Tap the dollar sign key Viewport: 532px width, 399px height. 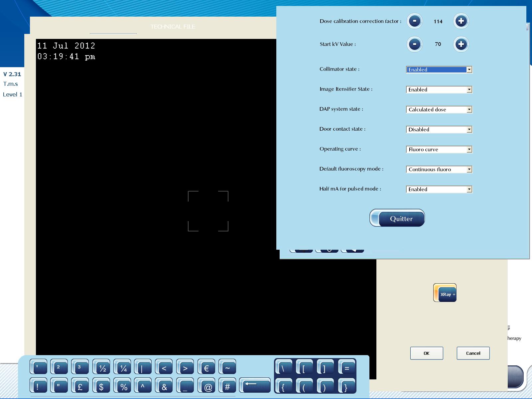click(x=101, y=386)
